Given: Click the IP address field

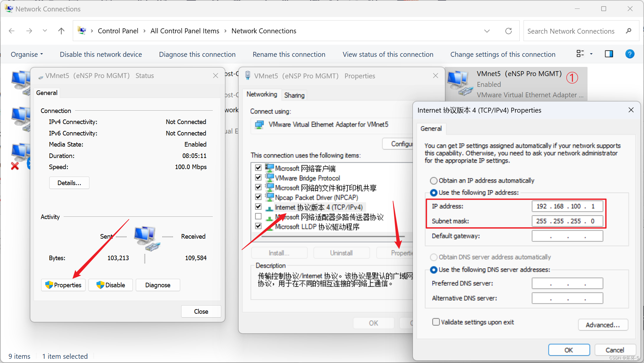Looking at the screenshot, I should point(567,206).
